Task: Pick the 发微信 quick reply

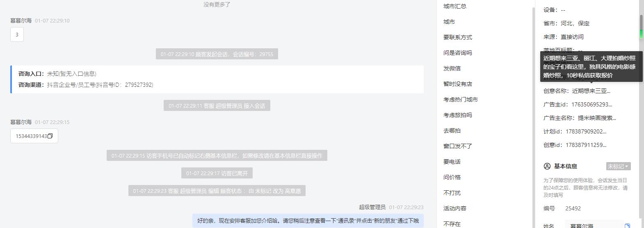Action: (452, 68)
